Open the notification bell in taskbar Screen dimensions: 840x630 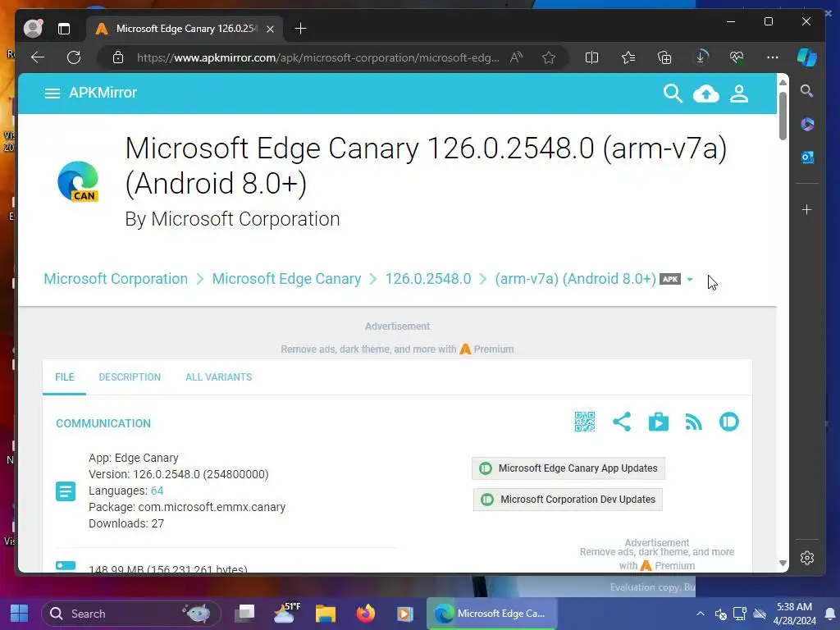[830, 614]
